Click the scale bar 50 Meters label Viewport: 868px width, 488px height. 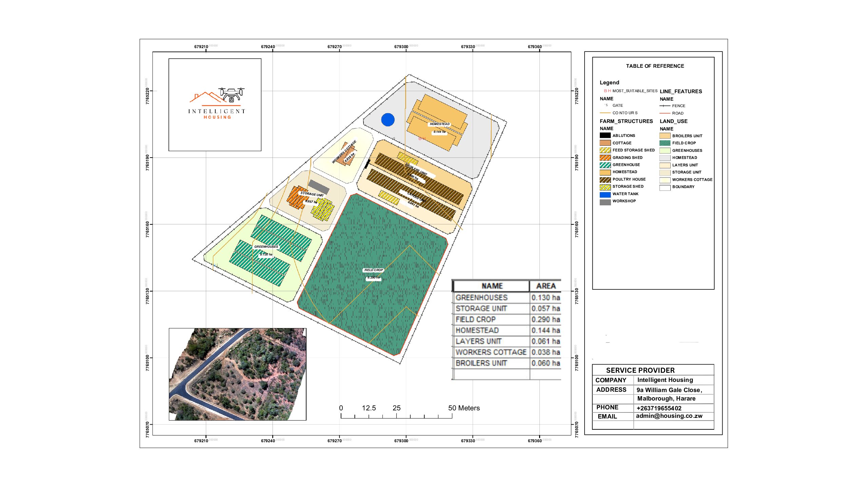(x=464, y=408)
